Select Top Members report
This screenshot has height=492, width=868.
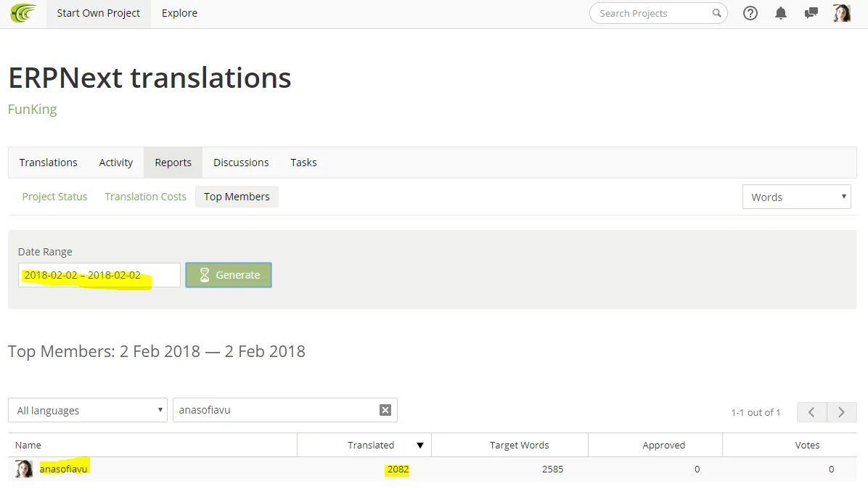(x=237, y=197)
